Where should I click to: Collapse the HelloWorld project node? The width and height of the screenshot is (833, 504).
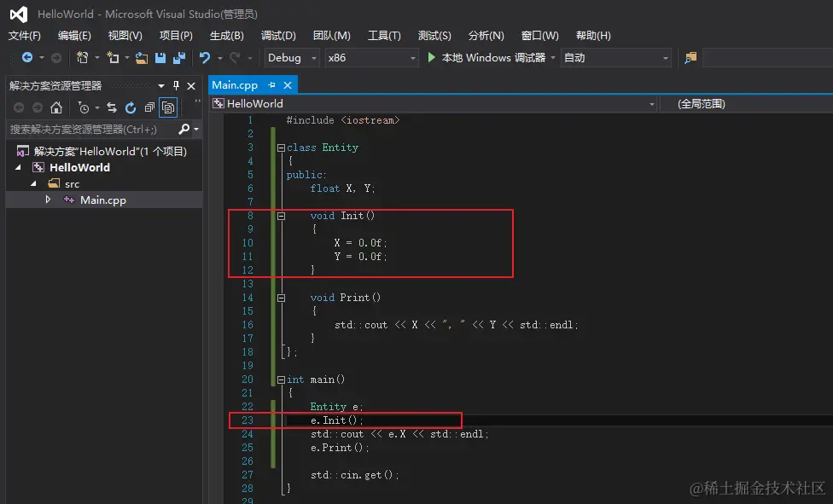(19, 167)
